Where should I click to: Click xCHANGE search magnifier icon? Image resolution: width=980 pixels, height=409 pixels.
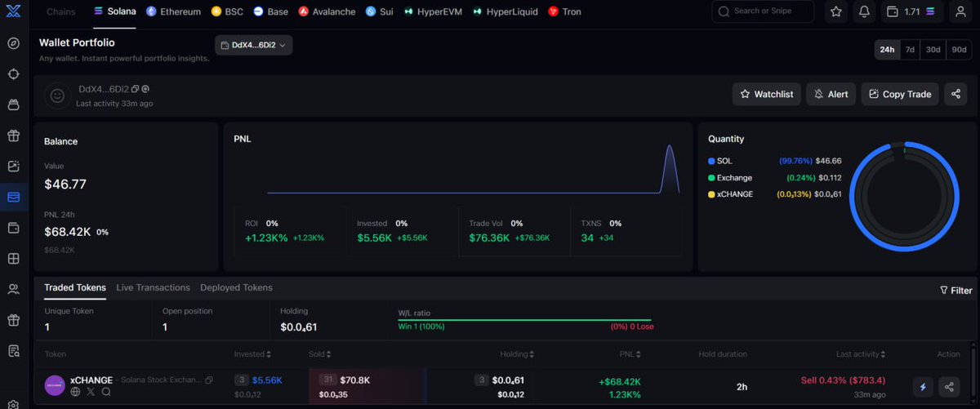pyautogui.click(x=106, y=392)
